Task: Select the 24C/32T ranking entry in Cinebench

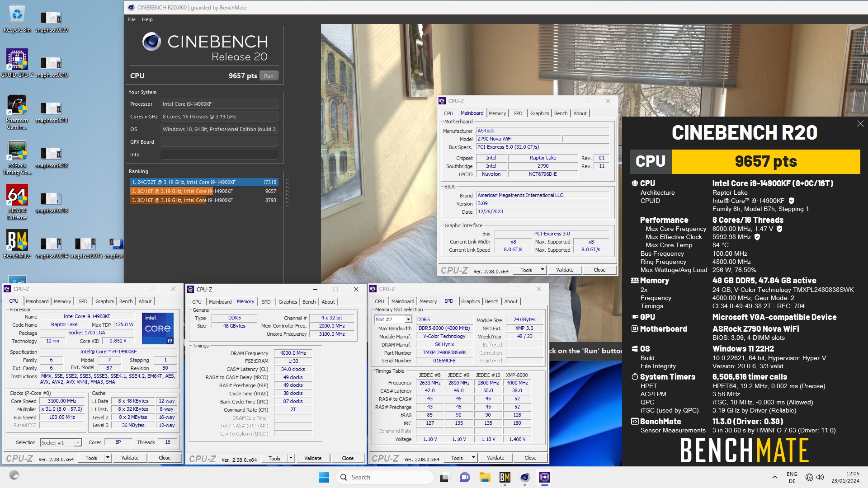Action: click(204, 182)
